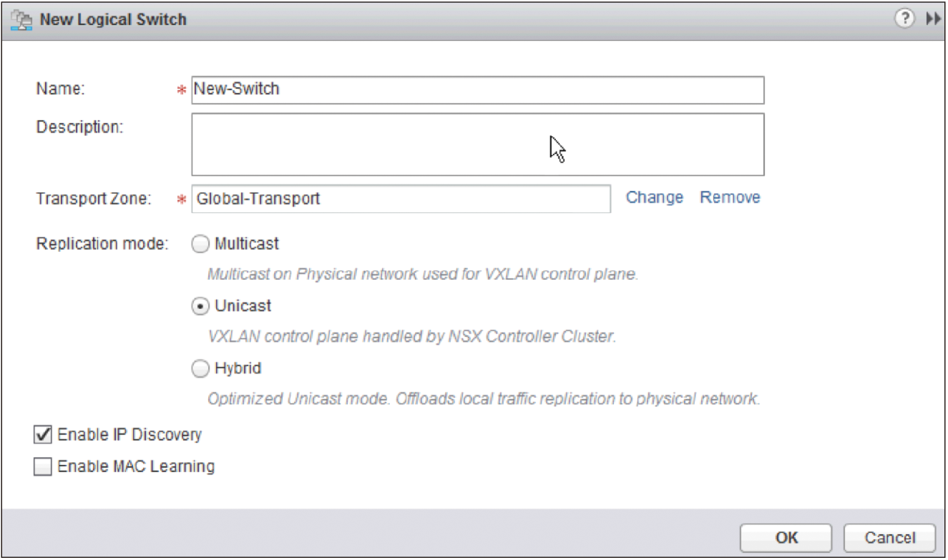Image resolution: width=948 pixels, height=560 pixels.
Task: Click the 'Description:' label
Action: tap(79, 127)
